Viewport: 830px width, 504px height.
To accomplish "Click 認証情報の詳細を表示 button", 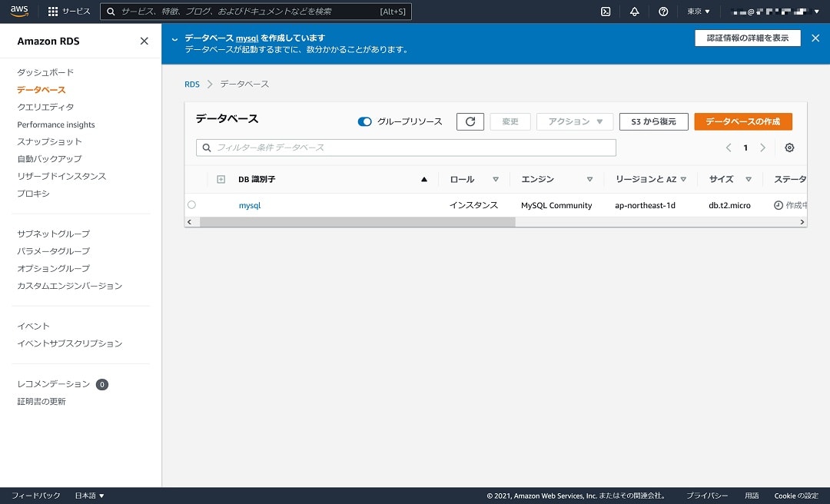I will [748, 38].
